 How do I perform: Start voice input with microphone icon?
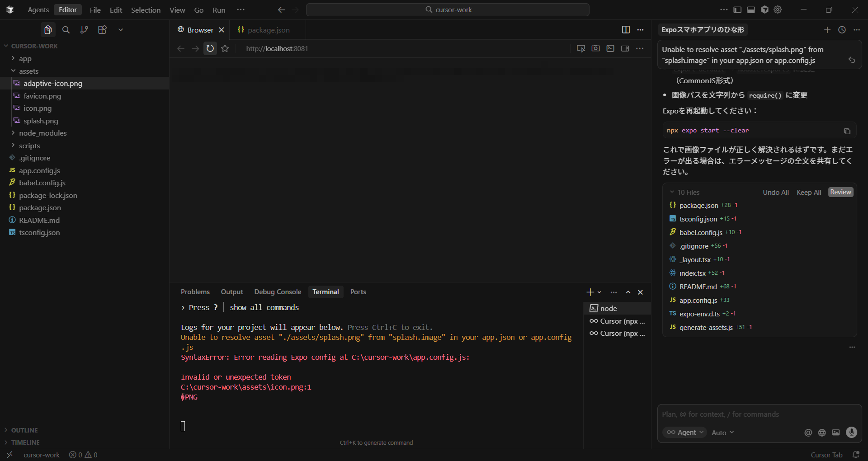[851, 433]
